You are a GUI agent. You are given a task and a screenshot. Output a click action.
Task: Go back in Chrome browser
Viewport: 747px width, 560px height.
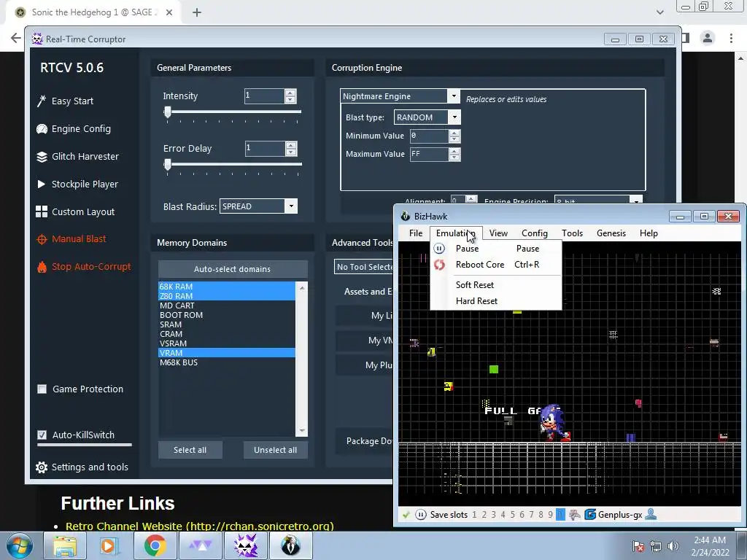[x=16, y=38]
